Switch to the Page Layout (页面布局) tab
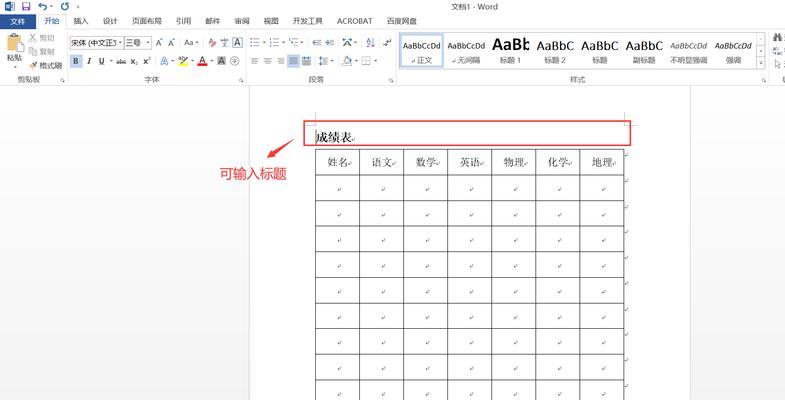Viewport: 785px width, 400px height. tap(147, 21)
